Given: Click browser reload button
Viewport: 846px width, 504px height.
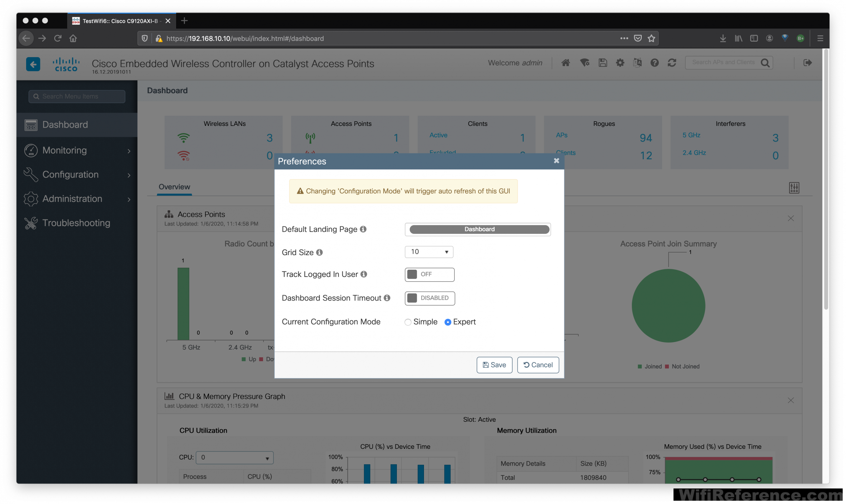Looking at the screenshot, I should click(58, 38).
